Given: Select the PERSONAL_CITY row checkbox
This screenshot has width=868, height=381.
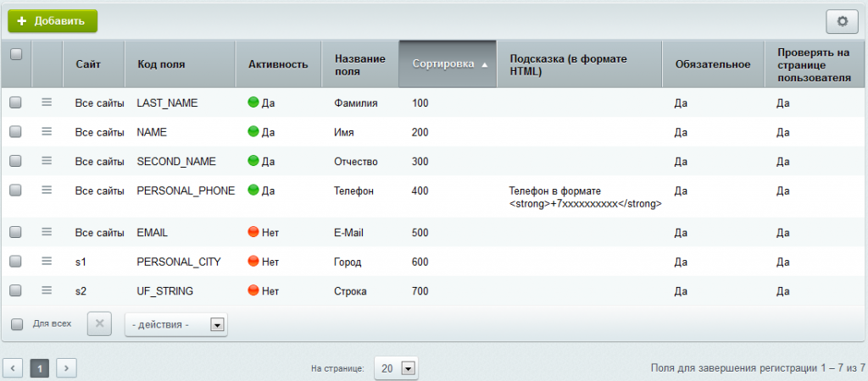Looking at the screenshot, I should tap(15, 262).
